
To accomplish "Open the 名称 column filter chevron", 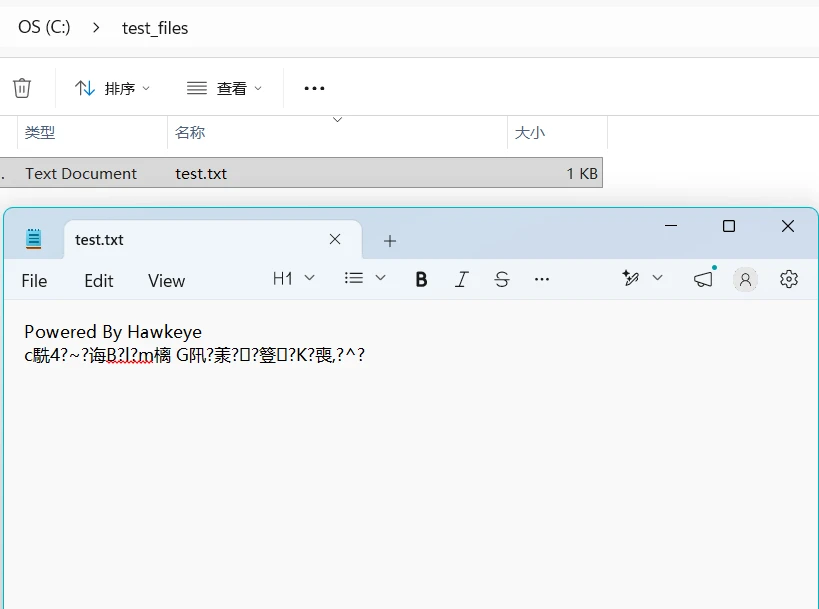I will tap(337, 120).
